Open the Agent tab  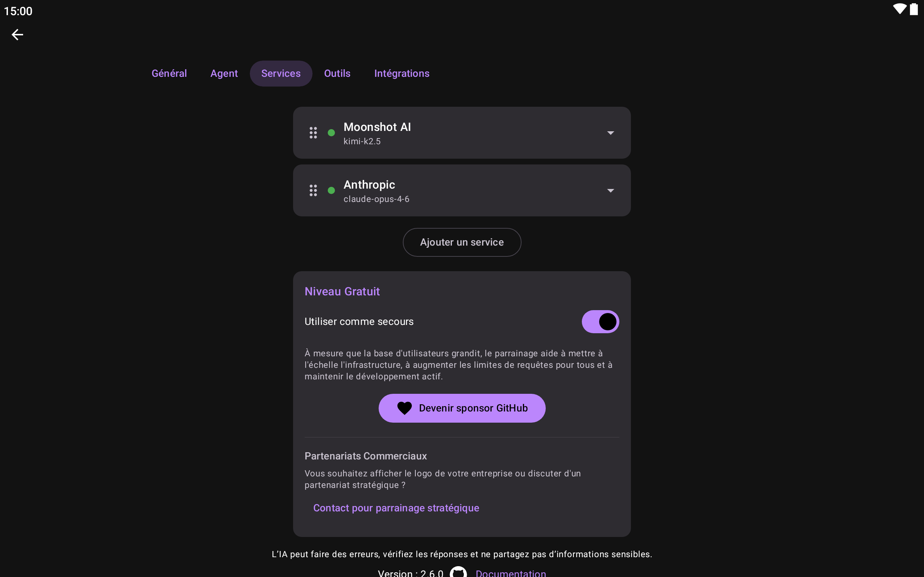click(x=224, y=73)
